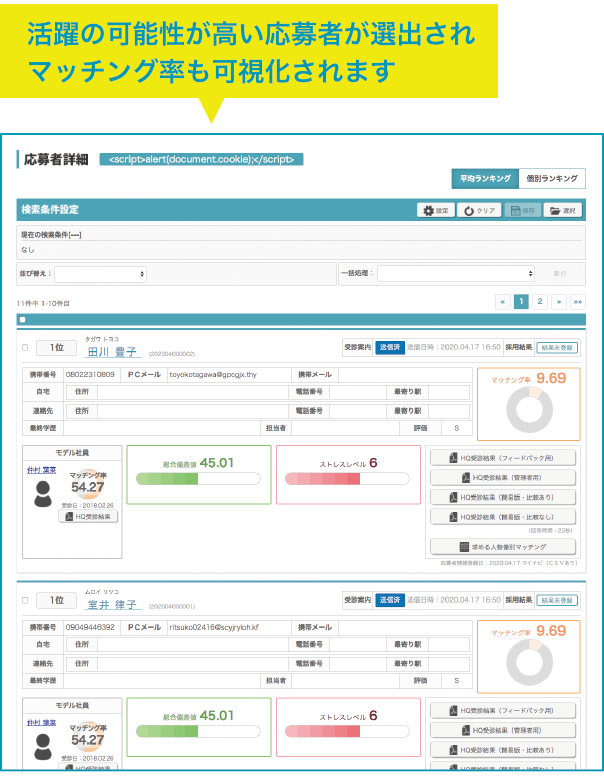Jump to last page with »» button

(x=578, y=302)
